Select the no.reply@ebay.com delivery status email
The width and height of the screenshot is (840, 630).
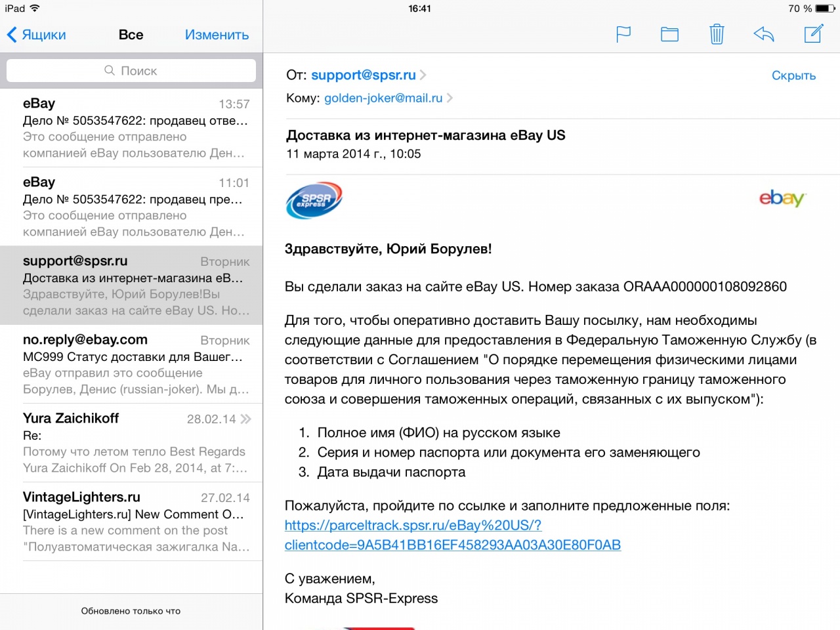click(x=131, y=364)
